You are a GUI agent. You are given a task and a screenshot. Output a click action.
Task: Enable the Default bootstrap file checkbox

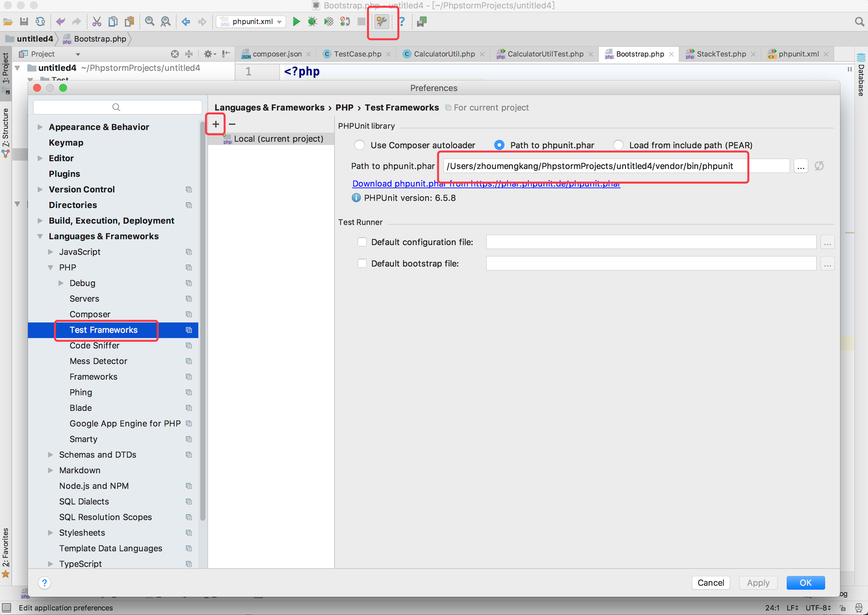tap(362, 263)
